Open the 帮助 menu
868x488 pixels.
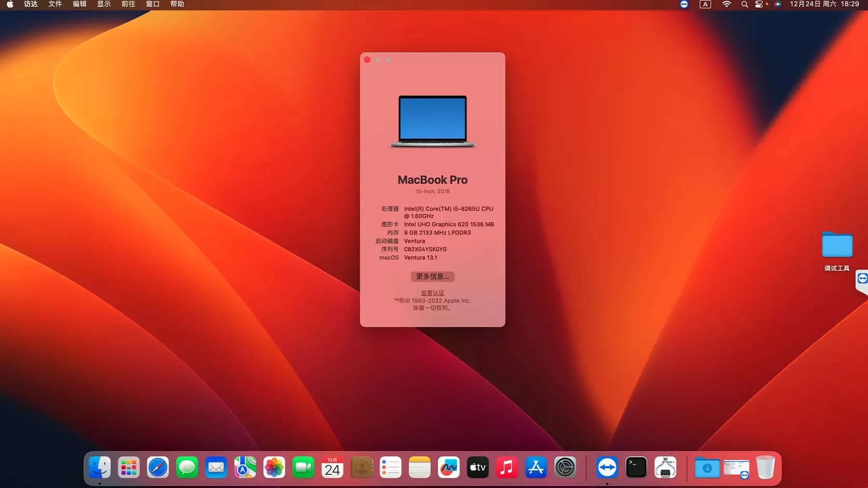click(x=177, y=4)
